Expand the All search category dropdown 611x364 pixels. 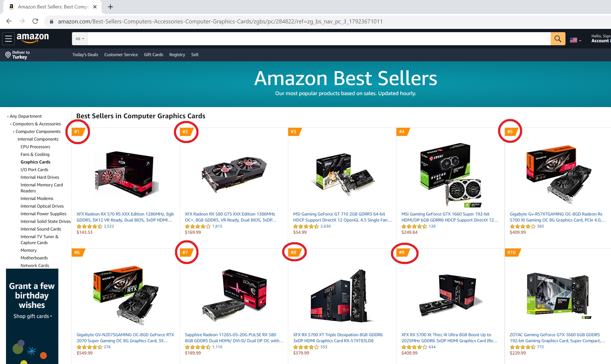[x=80, y=39]
